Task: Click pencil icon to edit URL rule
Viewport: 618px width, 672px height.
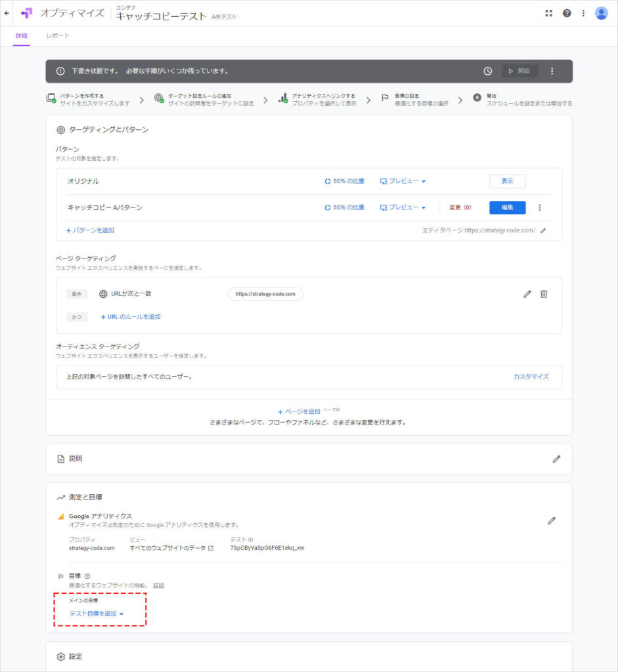Action: [x=527, y=294]
